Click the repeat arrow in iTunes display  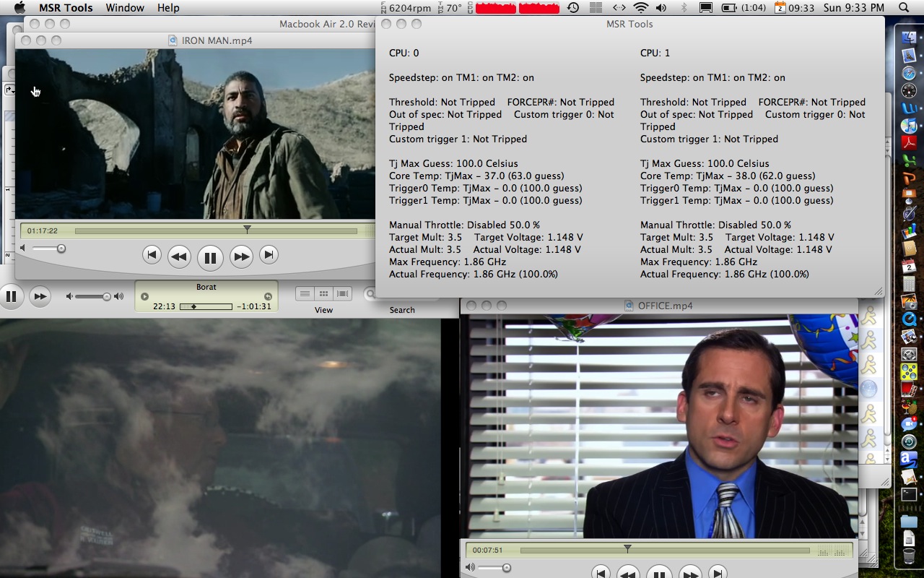pos(268,296)
